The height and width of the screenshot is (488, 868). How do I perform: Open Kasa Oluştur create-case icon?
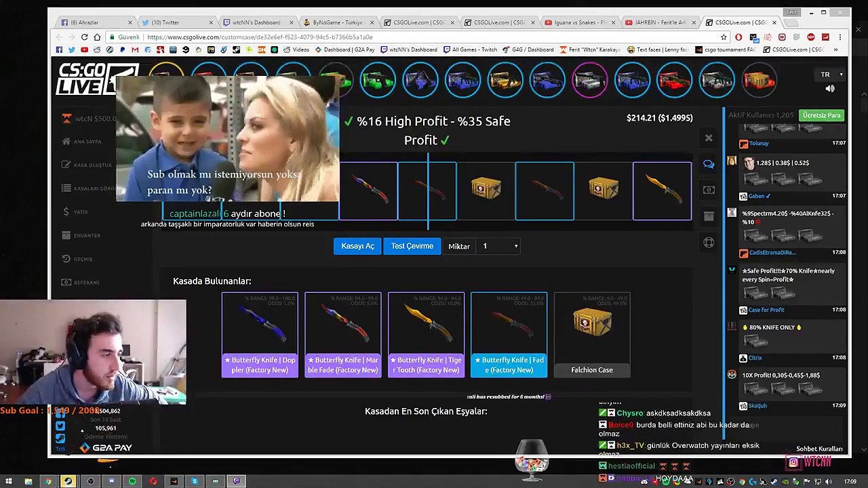(66, 165)
